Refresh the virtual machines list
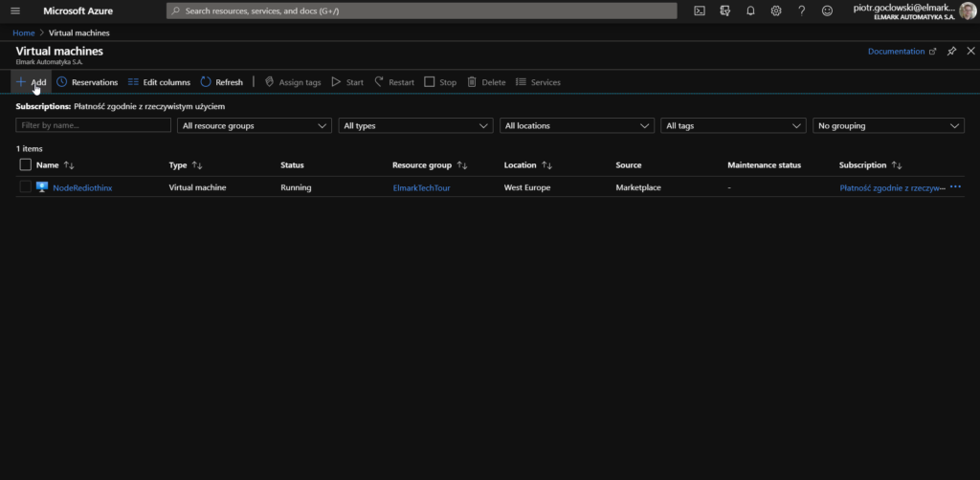The width and height of the screenshot is (980, 480). (221, 82)
